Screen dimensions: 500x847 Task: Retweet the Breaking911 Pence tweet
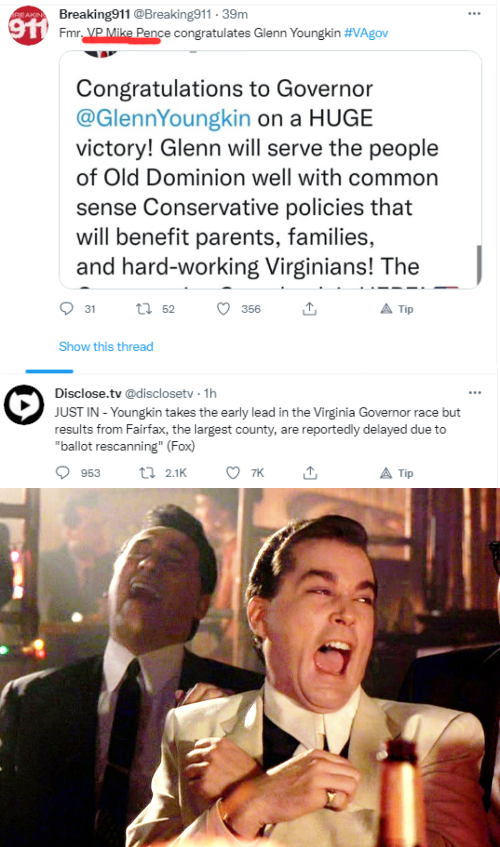coord(144,308)
